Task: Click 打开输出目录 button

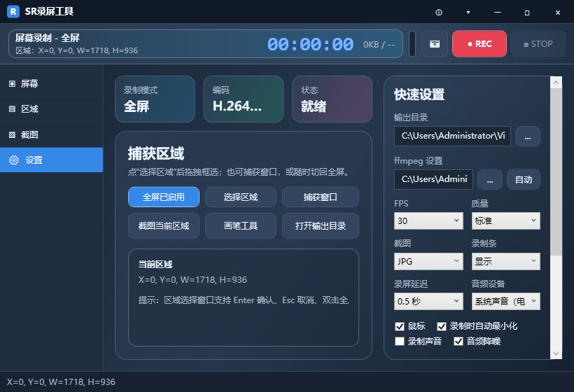Action: [321, 226]
